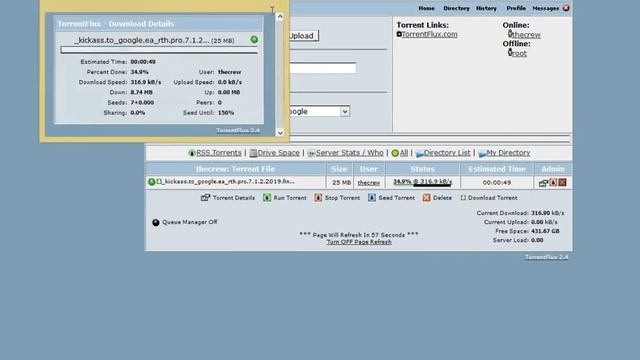Click the RSS Torrents icon

(x=192, y=153)
